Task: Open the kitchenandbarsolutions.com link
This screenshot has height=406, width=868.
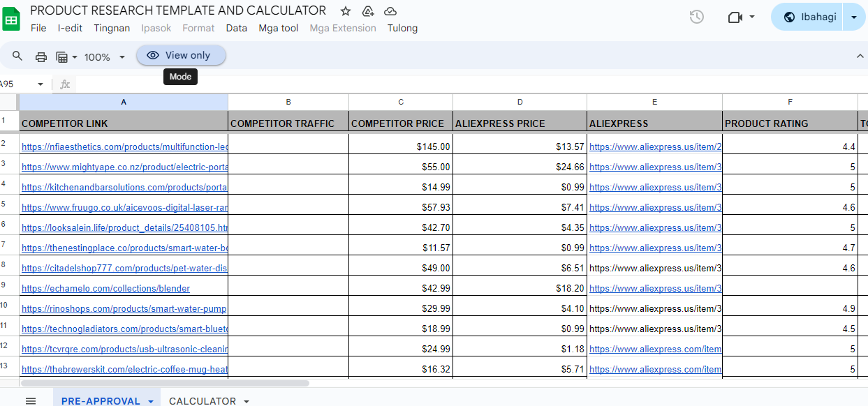Action: (x=124, y=187)
